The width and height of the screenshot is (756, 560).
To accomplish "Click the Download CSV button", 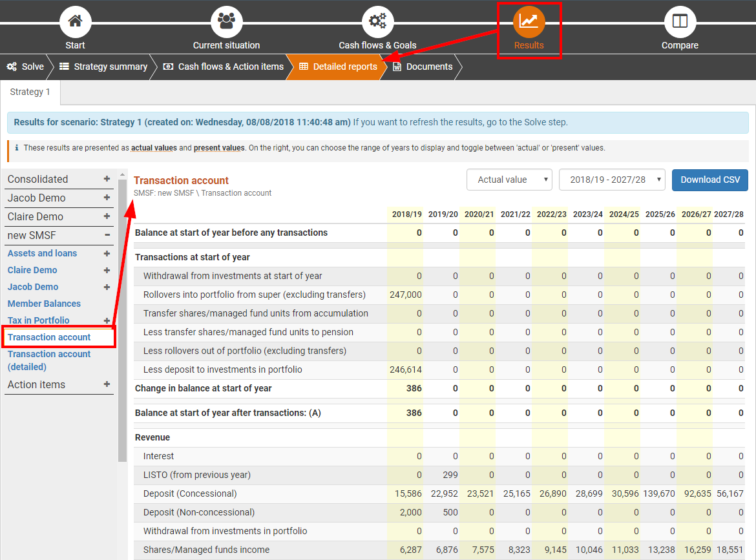I will click(709, 180).
